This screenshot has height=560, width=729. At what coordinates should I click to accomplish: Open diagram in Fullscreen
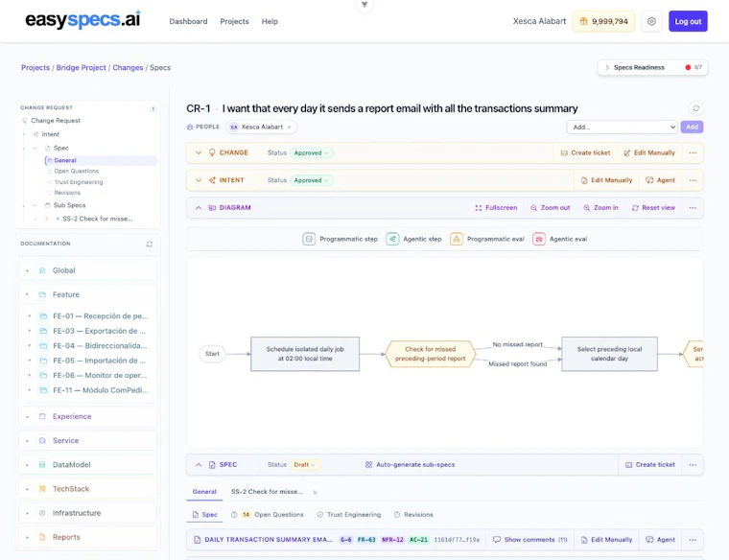coord(496,208)
